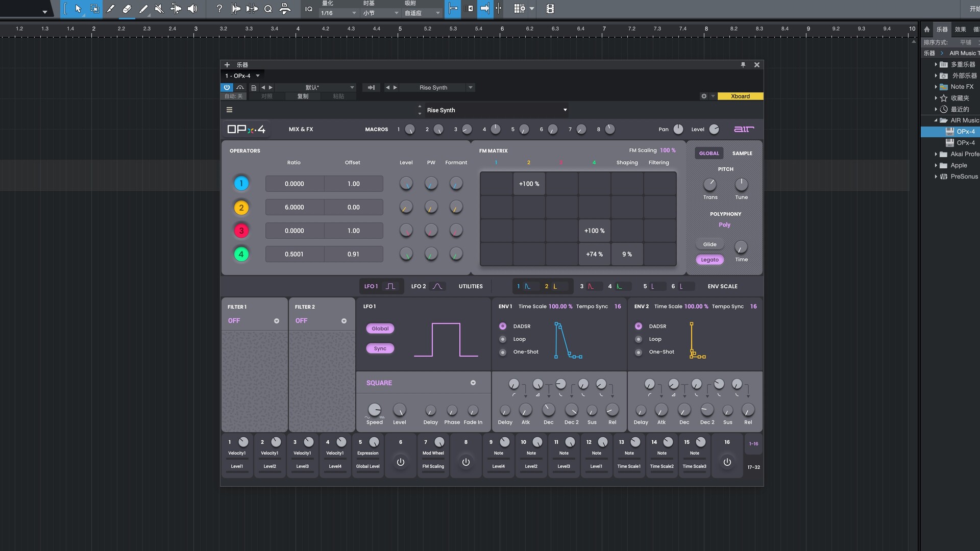Viewport: 980px width, 551px height.
Task: Click the Legato button
Action: pos(709,260)
